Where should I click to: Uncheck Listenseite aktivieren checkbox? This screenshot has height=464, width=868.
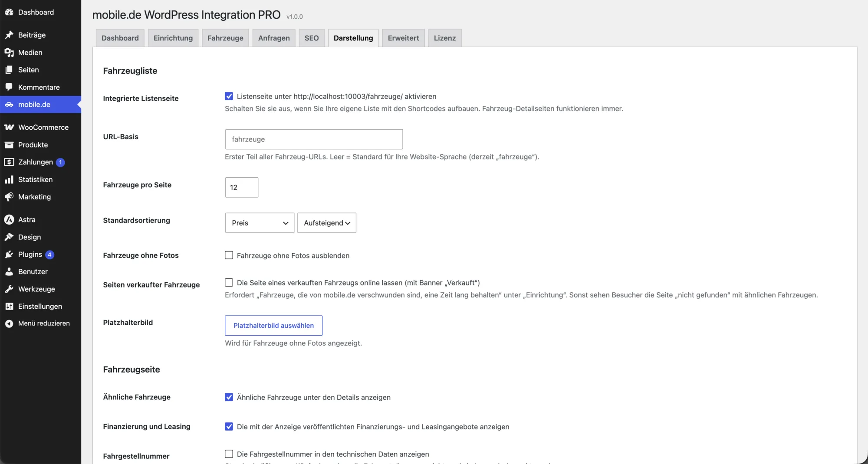pos(229,96)
